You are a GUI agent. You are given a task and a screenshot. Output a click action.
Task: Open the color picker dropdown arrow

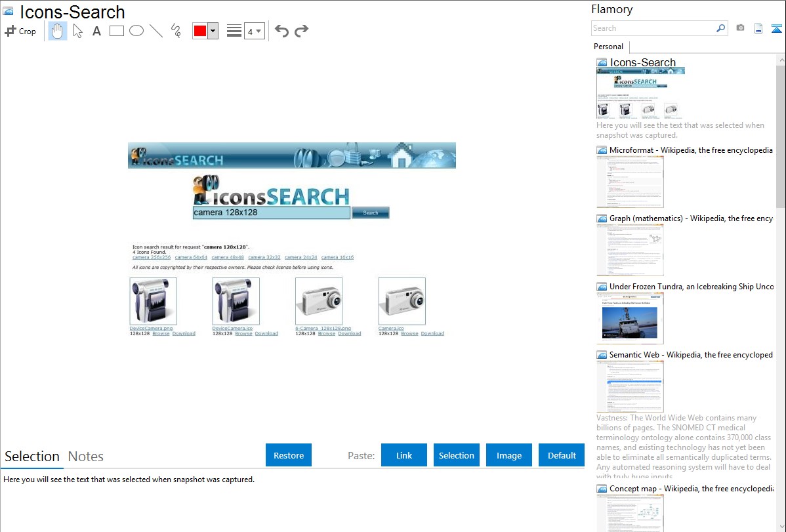coord(213,31)
